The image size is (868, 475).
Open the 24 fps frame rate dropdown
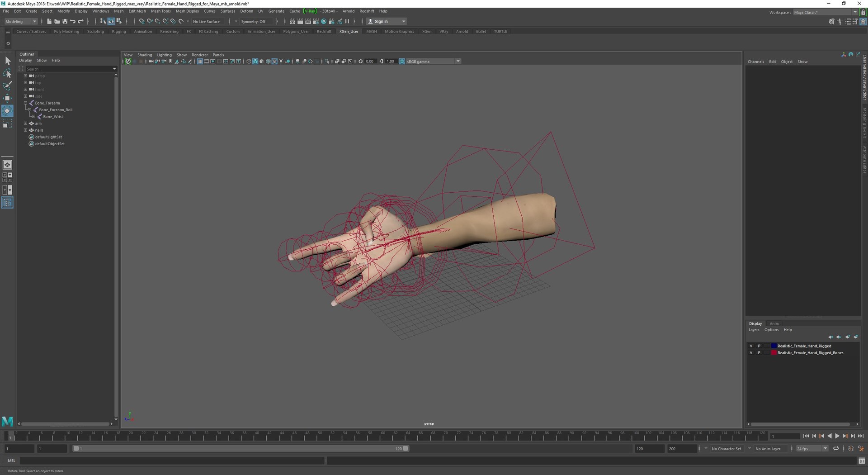tap(812, 449)
